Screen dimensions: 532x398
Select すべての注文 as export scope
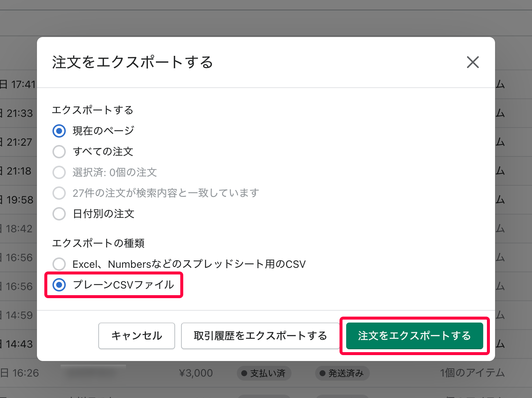(59, 152)
